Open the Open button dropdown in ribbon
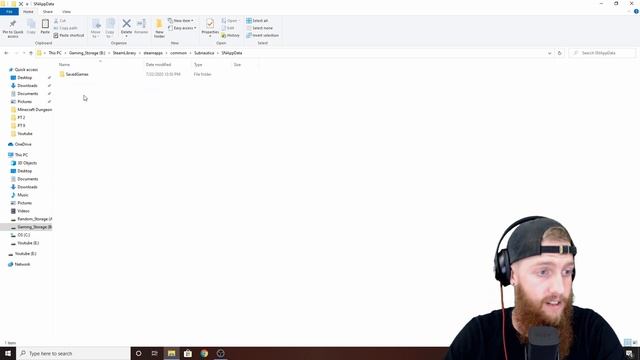This screenshot has height=360, width=640. click(230, 21)
